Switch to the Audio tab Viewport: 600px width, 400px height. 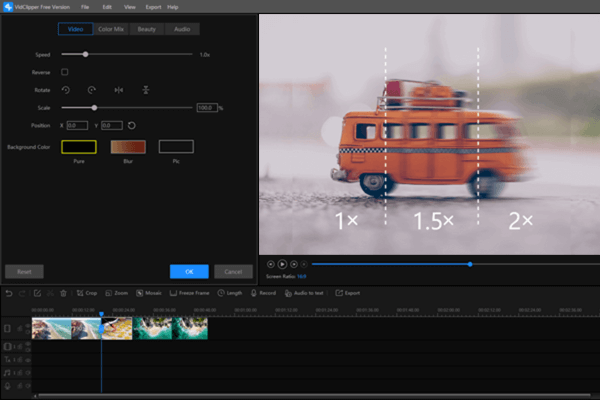[182, 29]
